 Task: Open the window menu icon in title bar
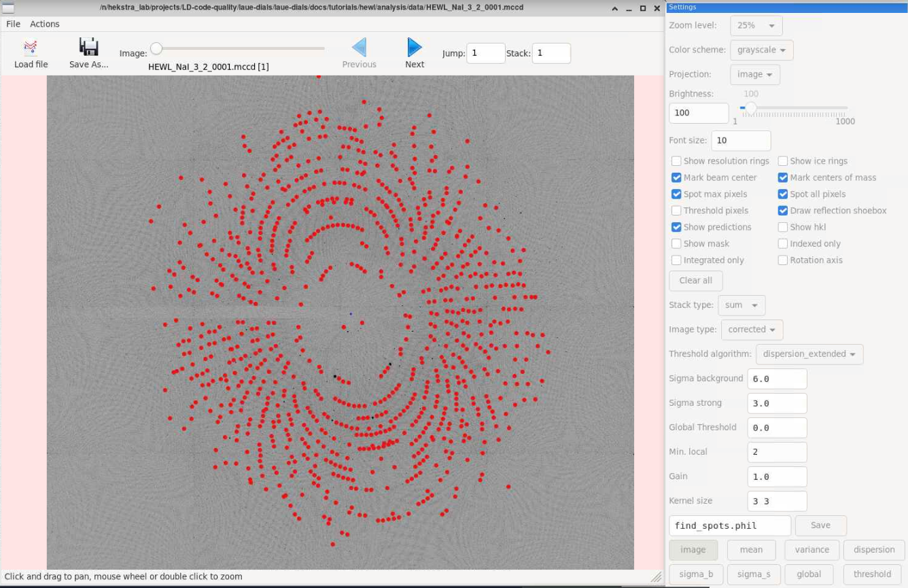[8, 7]
